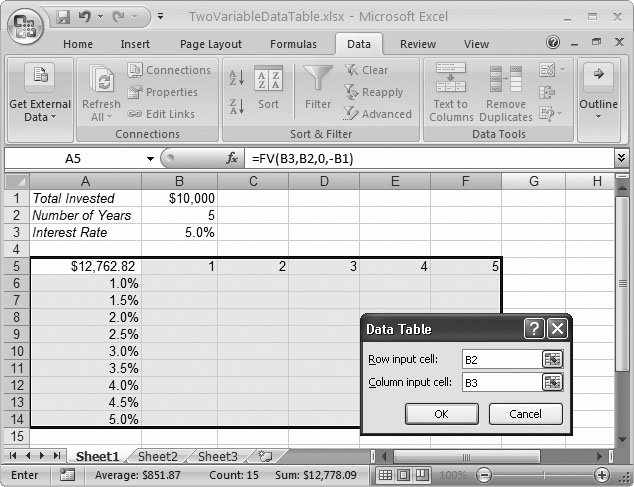Click the Row input cell field

(x=498, y=359)
